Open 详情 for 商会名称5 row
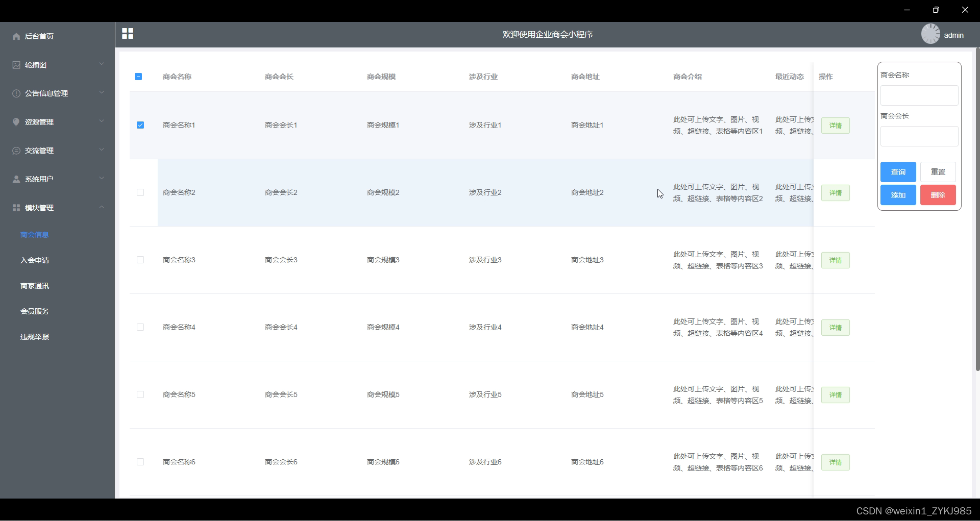 point(835,395)
